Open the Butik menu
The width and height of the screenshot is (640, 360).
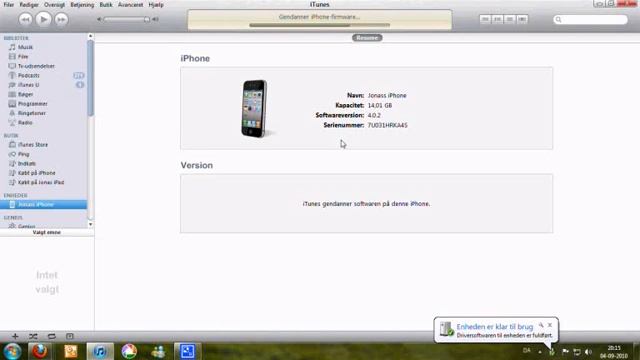tap(106, 5)
